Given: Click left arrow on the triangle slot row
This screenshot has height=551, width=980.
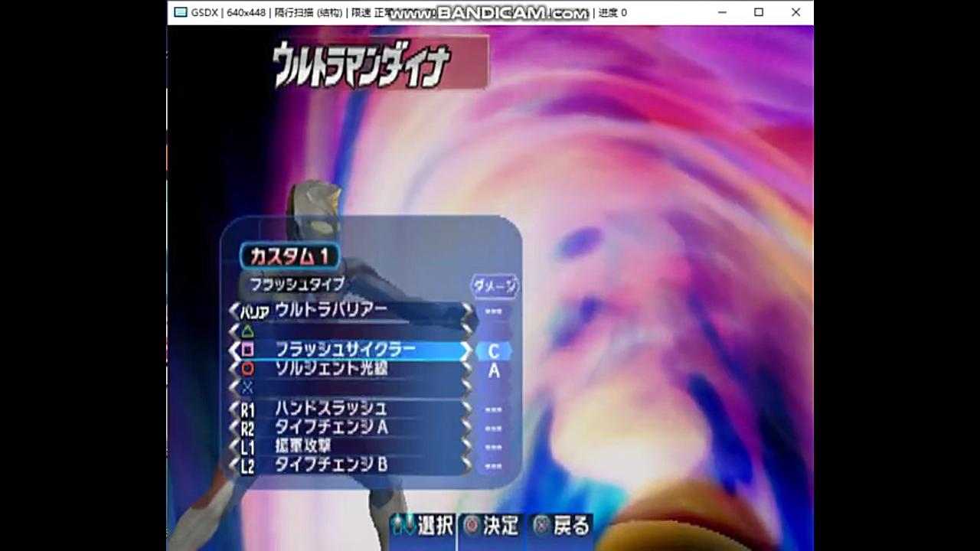Looking at the screenshot, I should click(x=234, y=331).
